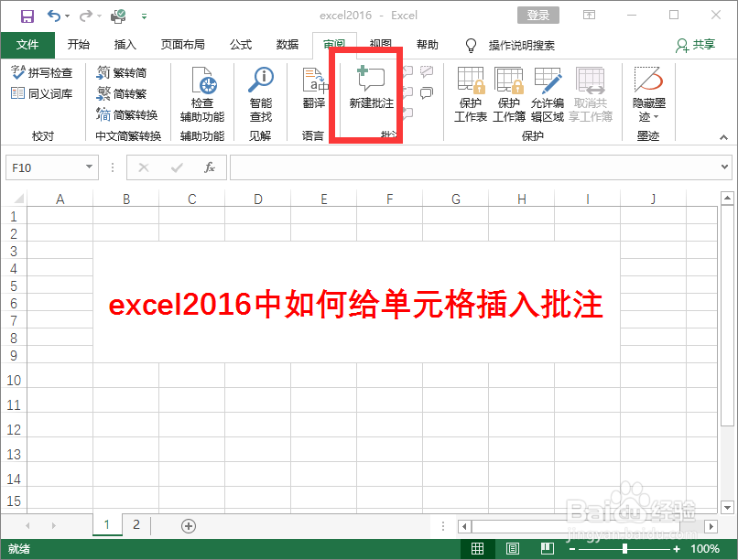Switch to the 帮助 tab

point(427,45)
